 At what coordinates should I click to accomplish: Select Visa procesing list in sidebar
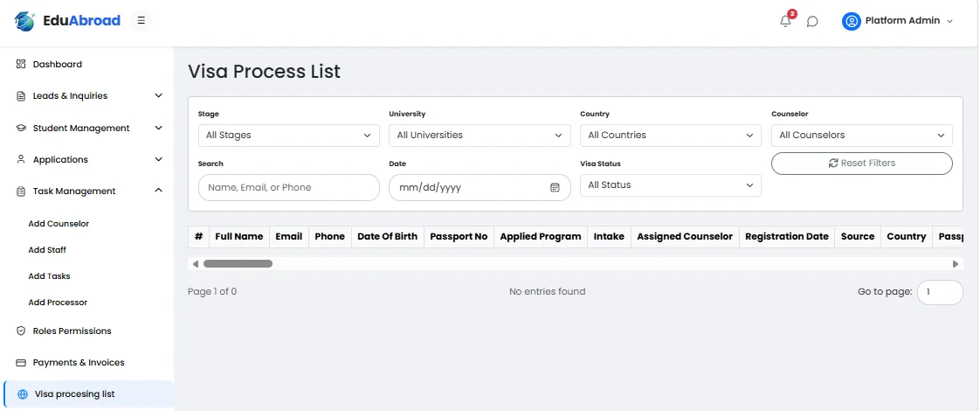[89, 394]
